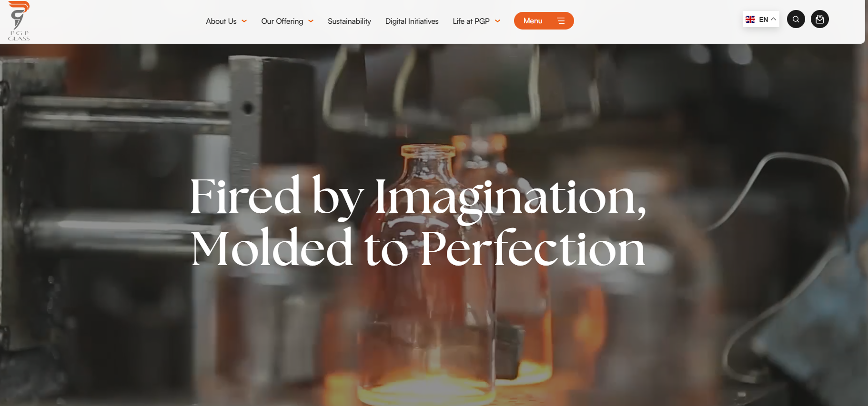The height and width of the screenshot is (406, 868).
Task: Open the Our Offering menu item
Action: click(x=282, y=21)
